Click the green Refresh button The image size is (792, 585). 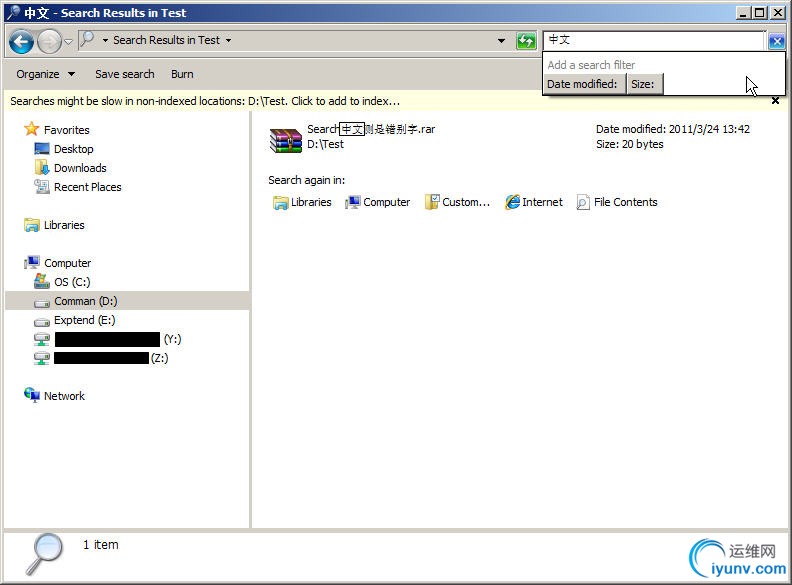[x=526, y=40]
